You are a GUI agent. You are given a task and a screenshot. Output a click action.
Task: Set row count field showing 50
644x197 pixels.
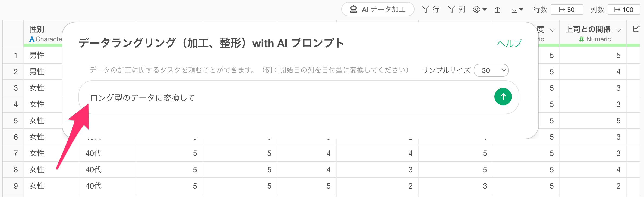(x=567, y=10)
